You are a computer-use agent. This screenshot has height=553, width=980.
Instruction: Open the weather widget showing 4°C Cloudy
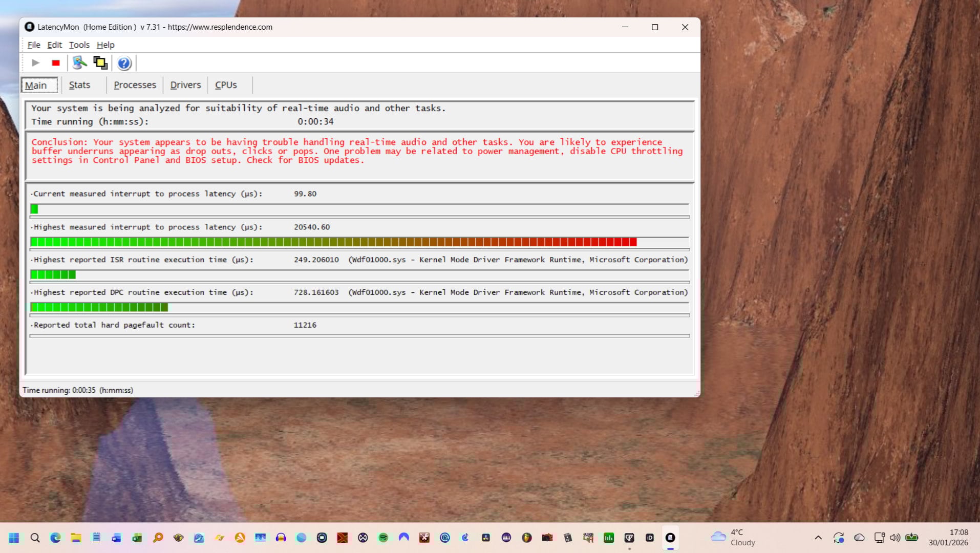tap(733, 538)
